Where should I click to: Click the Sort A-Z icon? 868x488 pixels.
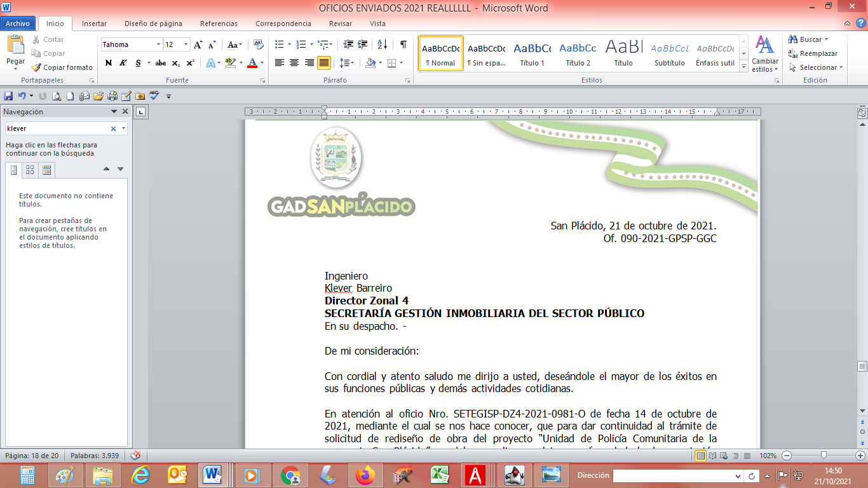[382, 44]
